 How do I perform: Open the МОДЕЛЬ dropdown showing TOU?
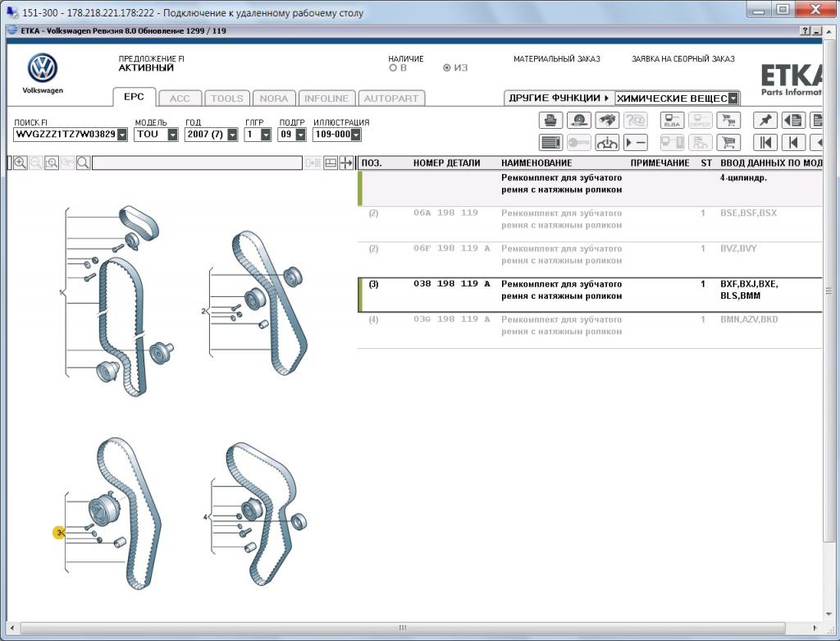(172, 135)
